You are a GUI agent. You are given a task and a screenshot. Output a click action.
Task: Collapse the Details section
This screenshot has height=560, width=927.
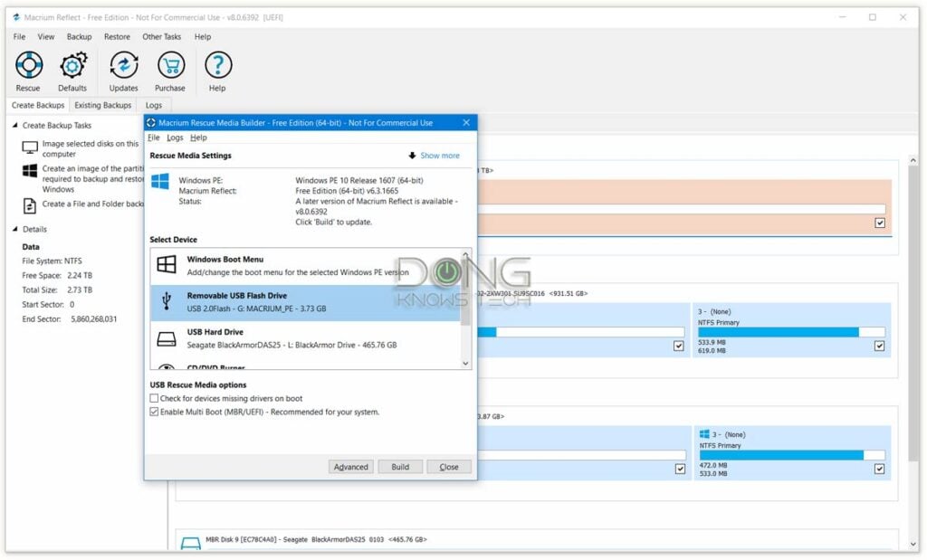(x=15, y=229)
